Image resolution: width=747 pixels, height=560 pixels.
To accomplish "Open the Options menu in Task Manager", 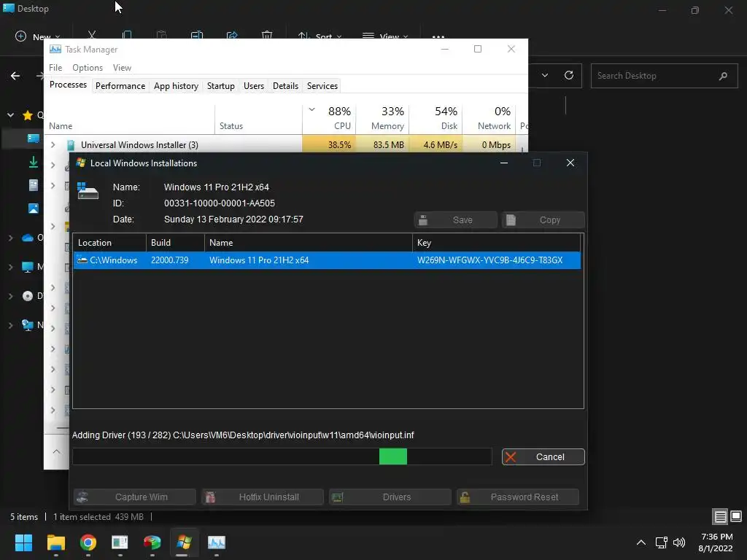I will click(88, 68).
